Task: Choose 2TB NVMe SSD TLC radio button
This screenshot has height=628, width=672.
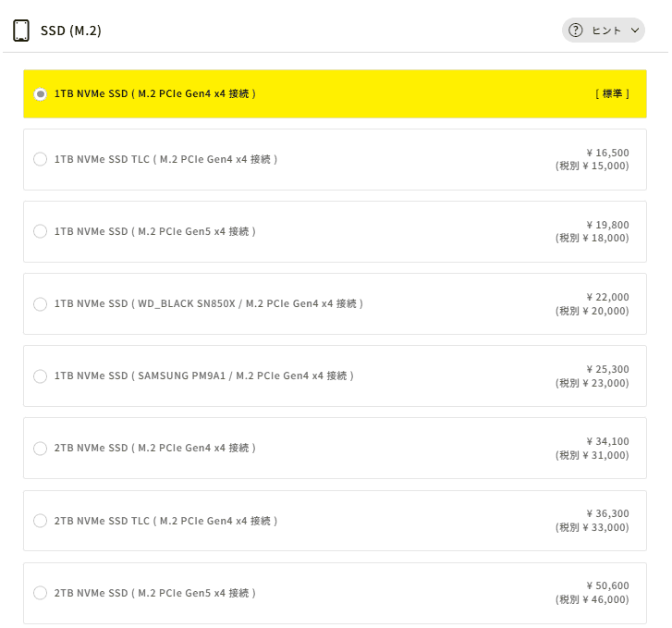Action: [x=40, y=521]
